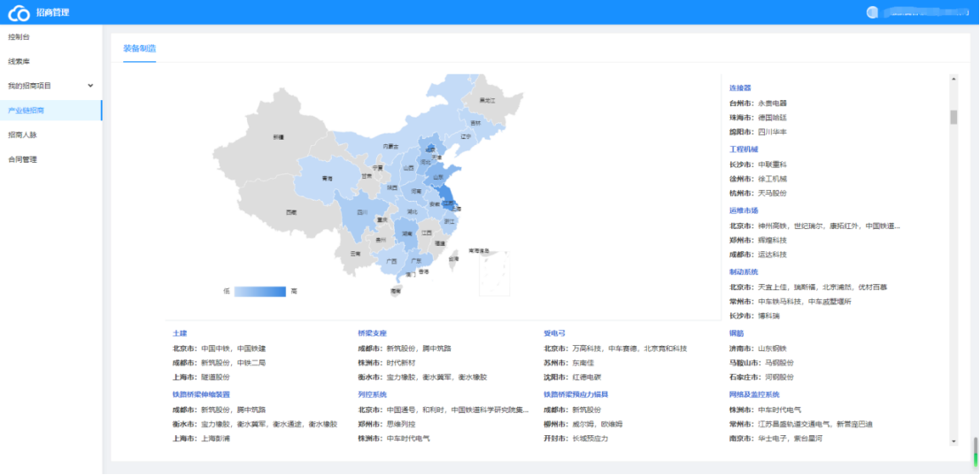Go to 线索库 sidebar item
Viewport: 980px width, 475px height.
[x=19, y=61]
